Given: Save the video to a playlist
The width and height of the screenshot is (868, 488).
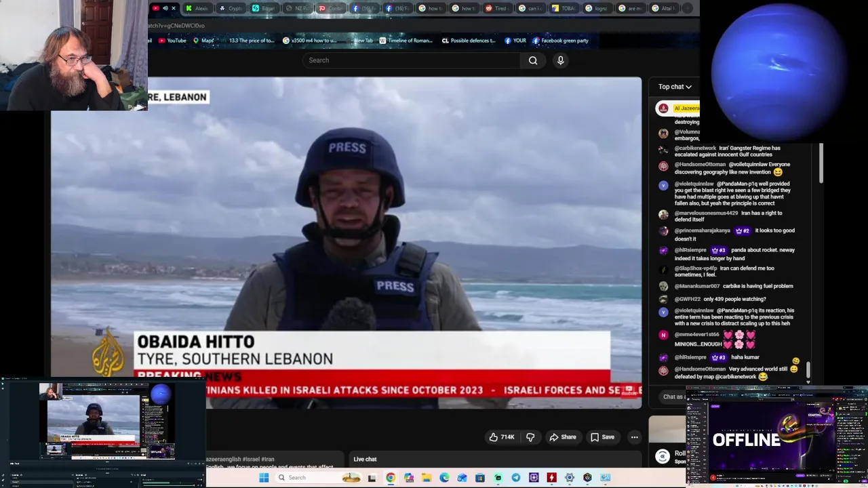Looking at the screenshot, I should (602, 437).
